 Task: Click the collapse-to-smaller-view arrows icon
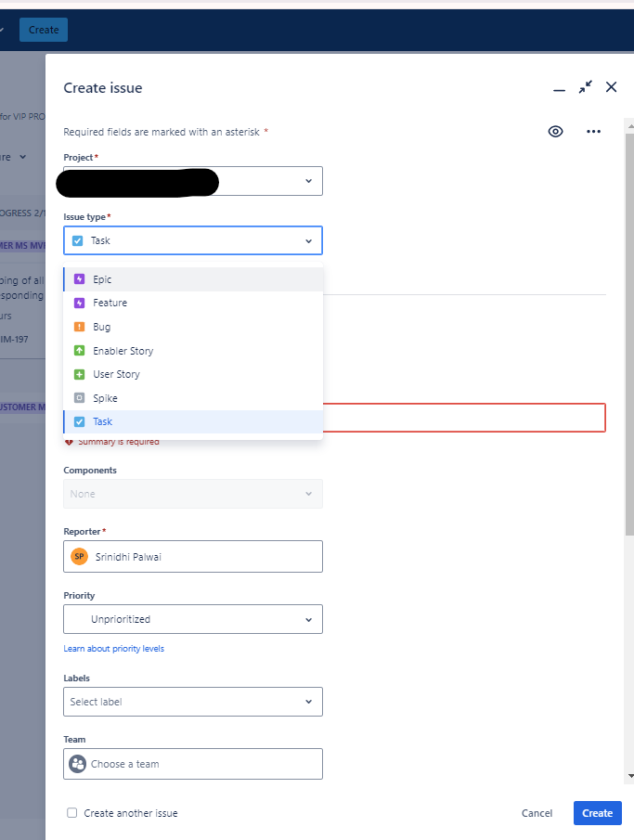(x=585, y=87)
